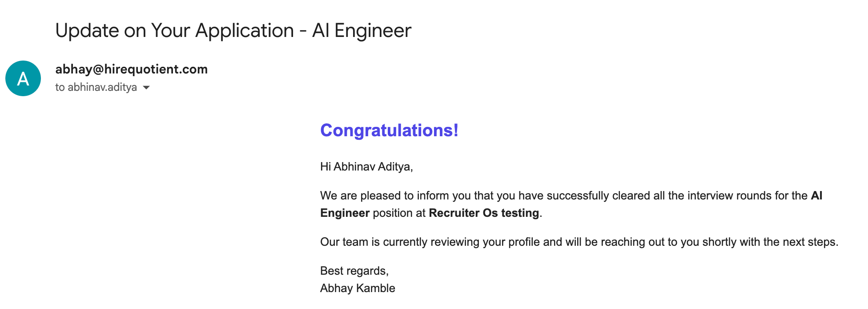Screen dimensions: 868x309
Task: Click the 'to abhinav.aditya' recipient text
Action: 96,87
